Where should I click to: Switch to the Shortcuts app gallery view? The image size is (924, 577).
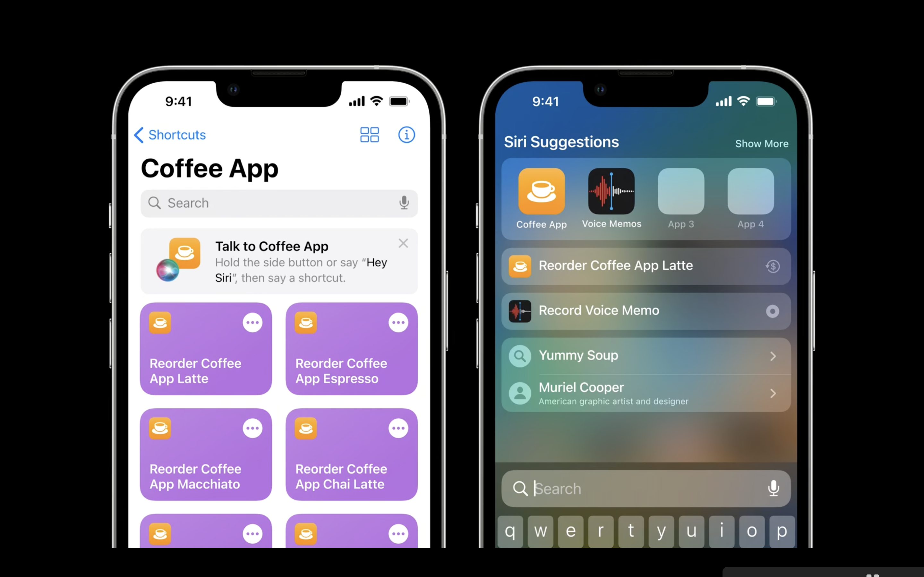click(369, 134)
